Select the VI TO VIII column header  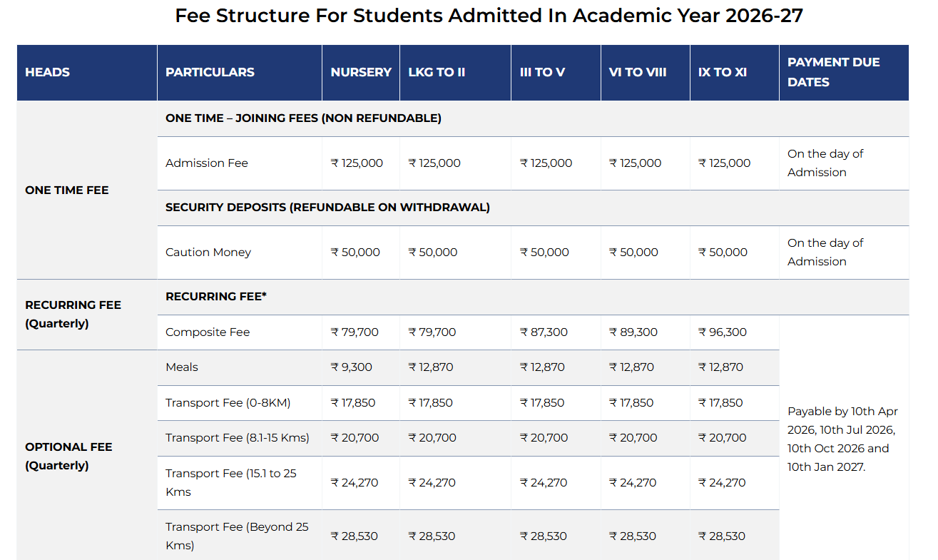(638, 72)
